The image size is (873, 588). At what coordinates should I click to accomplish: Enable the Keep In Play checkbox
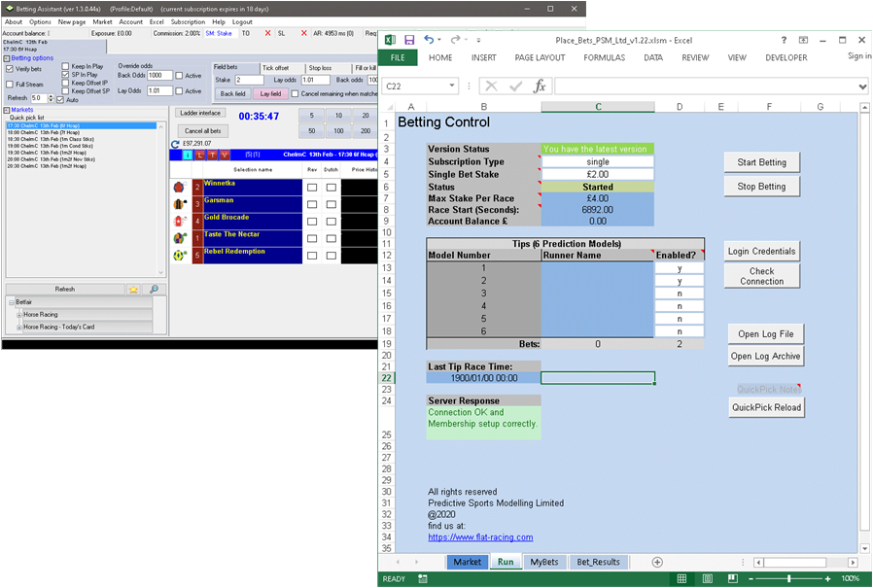pos(66,66)
